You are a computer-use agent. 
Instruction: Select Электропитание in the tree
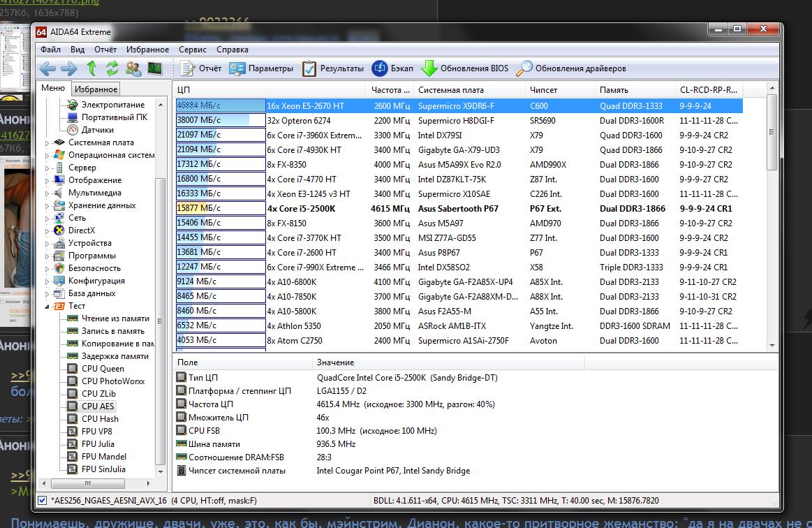click(x=113, y=105)
